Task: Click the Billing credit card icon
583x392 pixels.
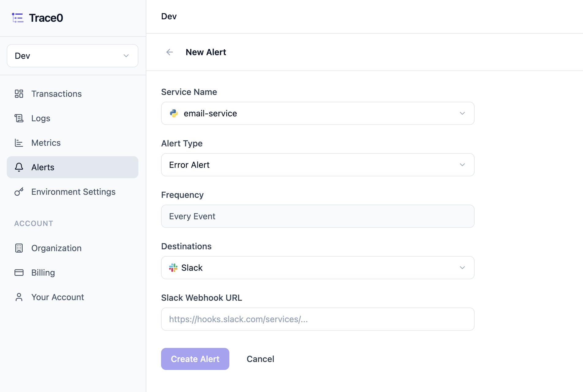Action: [x=19, y=273]
